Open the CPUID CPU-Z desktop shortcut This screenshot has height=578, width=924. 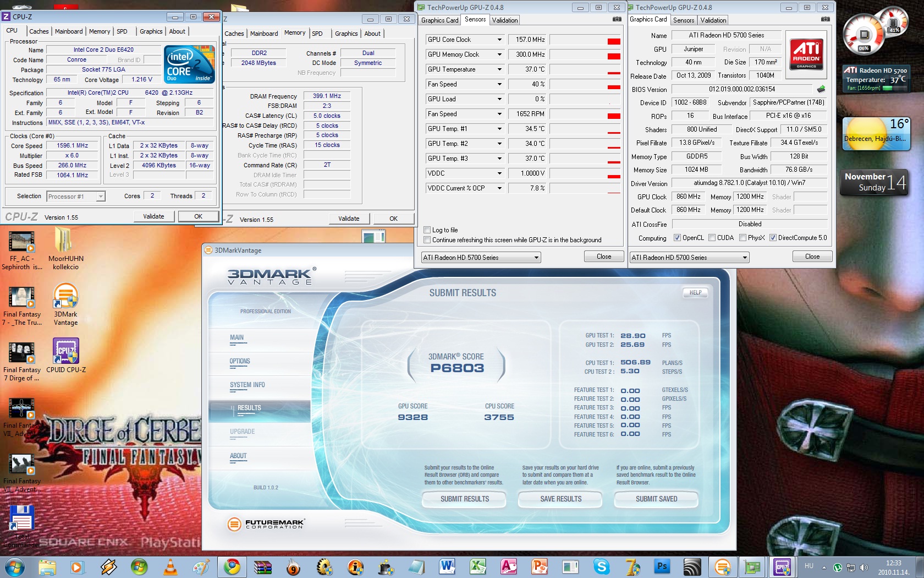point(66,356)
